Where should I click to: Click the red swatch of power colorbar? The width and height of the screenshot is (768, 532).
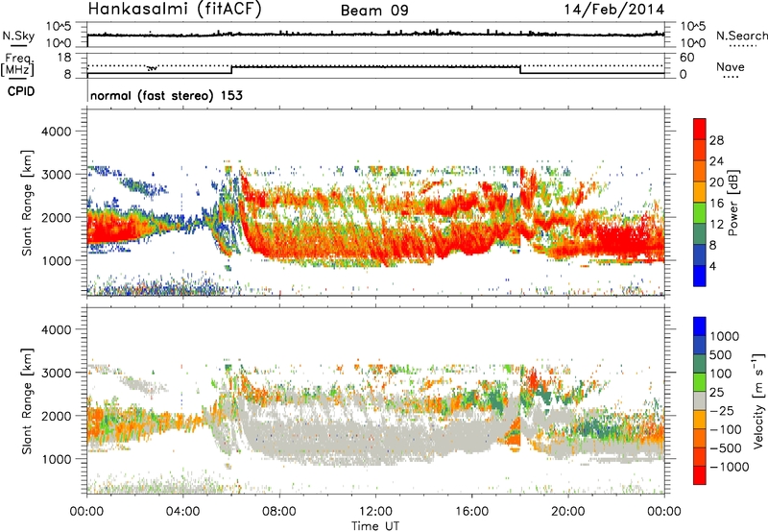click(700, 128)
